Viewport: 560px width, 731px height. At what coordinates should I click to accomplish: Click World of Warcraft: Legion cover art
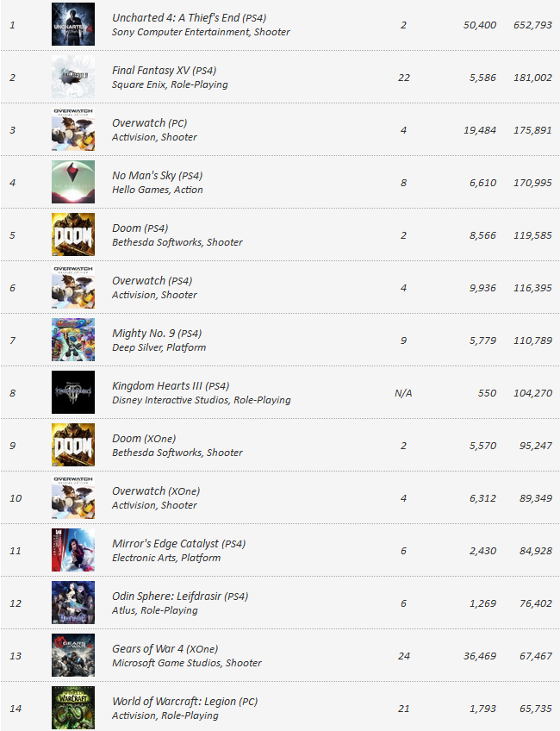pos(73,708)
